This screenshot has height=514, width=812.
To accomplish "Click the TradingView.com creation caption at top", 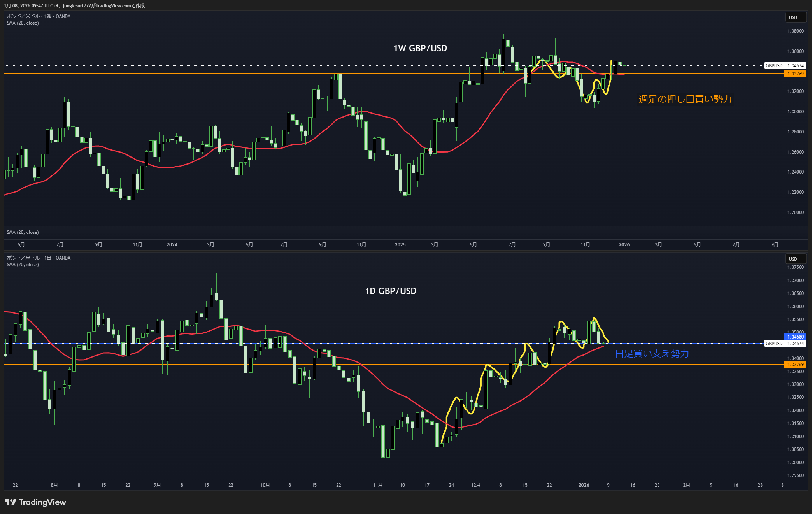I will tap(74, 5).
